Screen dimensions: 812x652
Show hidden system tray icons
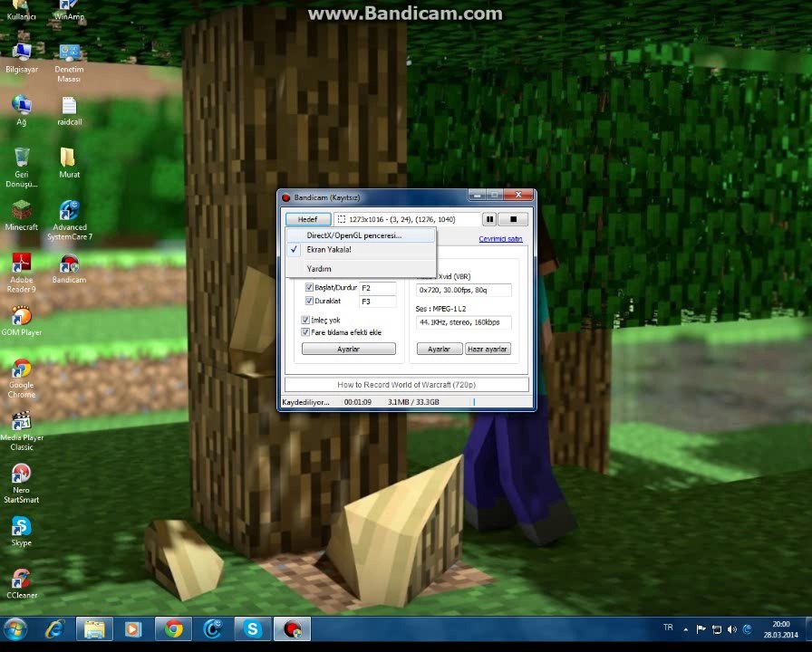tap(686, 629)
